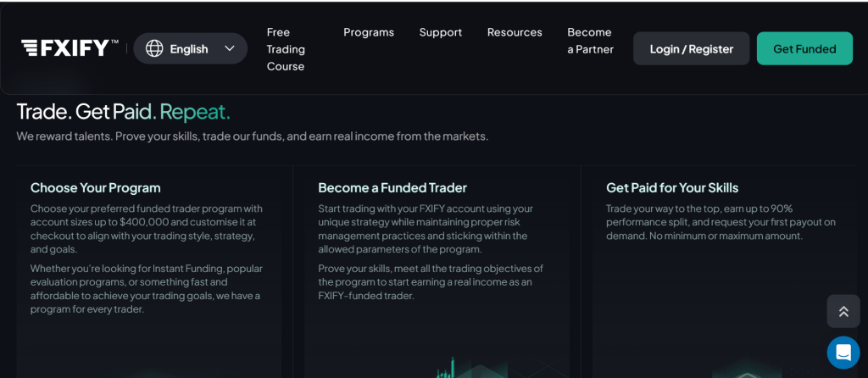The height and width of the screenshot is (378, 868).
Task: Open the chat support bubble icon
Action: 843,353
